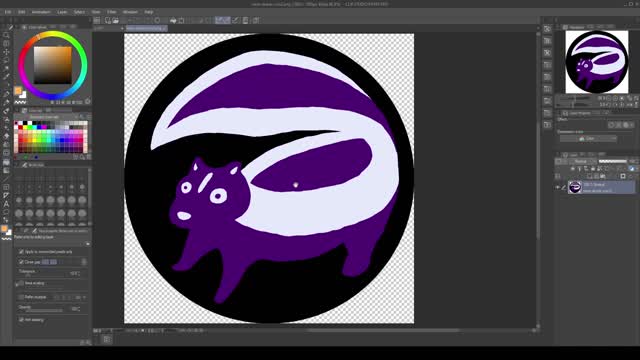This screenshot has height=360, width=640.
Task: Click the Open file folder icon
Action: (x=116, y=20)
